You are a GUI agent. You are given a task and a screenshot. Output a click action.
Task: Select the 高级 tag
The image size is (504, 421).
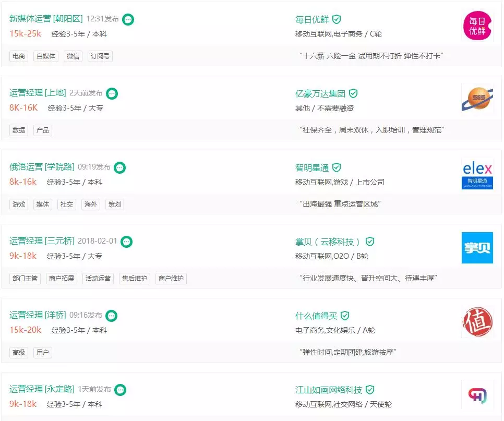19,353
